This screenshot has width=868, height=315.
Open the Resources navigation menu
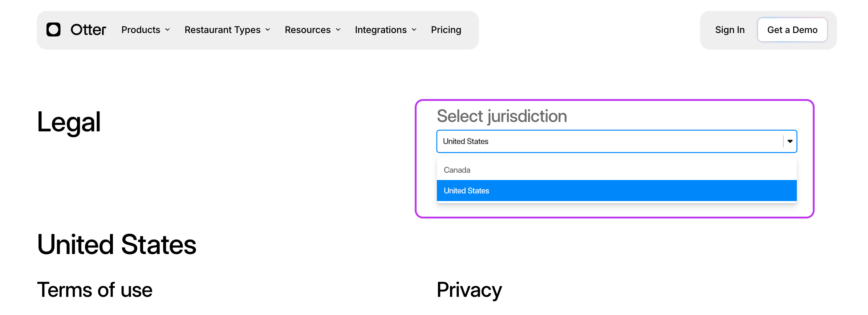(x=313, y=30)
